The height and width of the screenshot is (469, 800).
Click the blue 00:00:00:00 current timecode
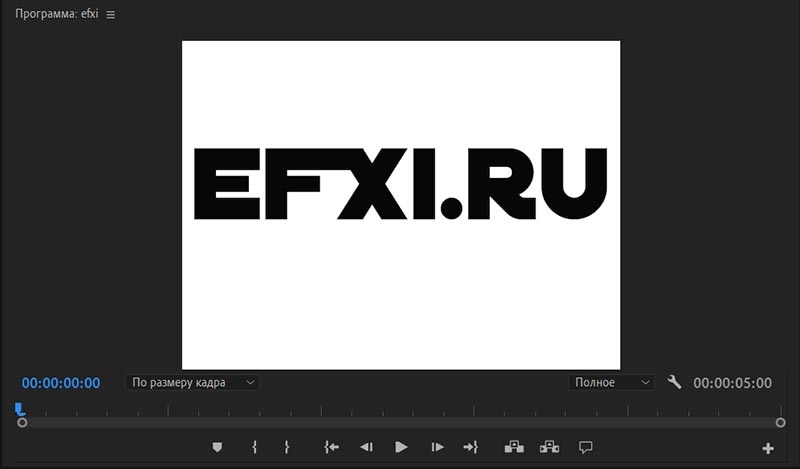coord(61,383)
